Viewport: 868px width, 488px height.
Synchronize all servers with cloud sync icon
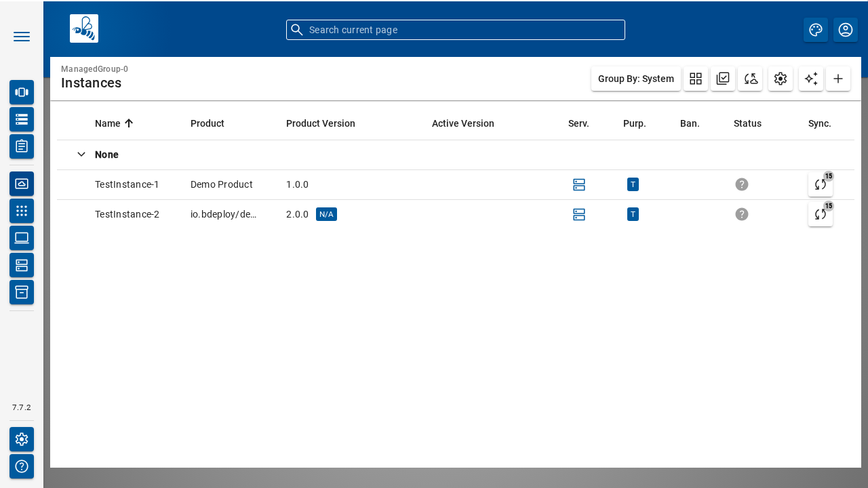(x=750, y=79)
